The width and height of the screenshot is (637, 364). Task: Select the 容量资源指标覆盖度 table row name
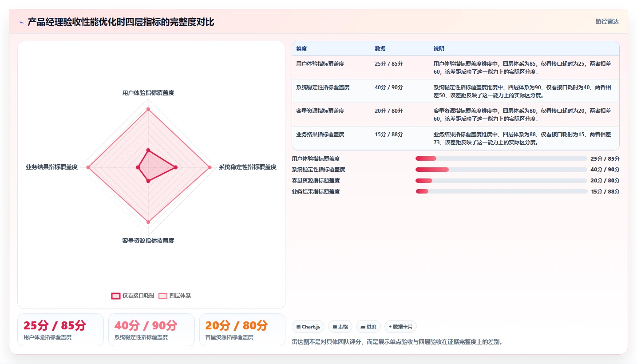click(x=320, y=111)
